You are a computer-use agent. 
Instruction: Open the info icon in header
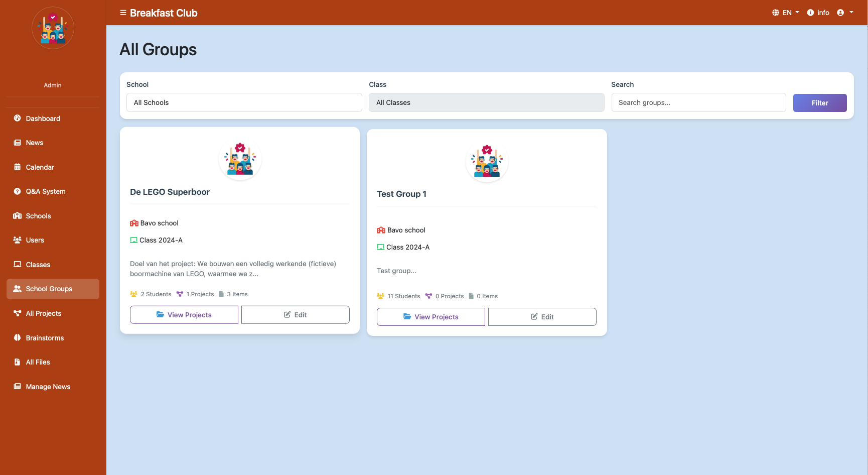[810, 13]
